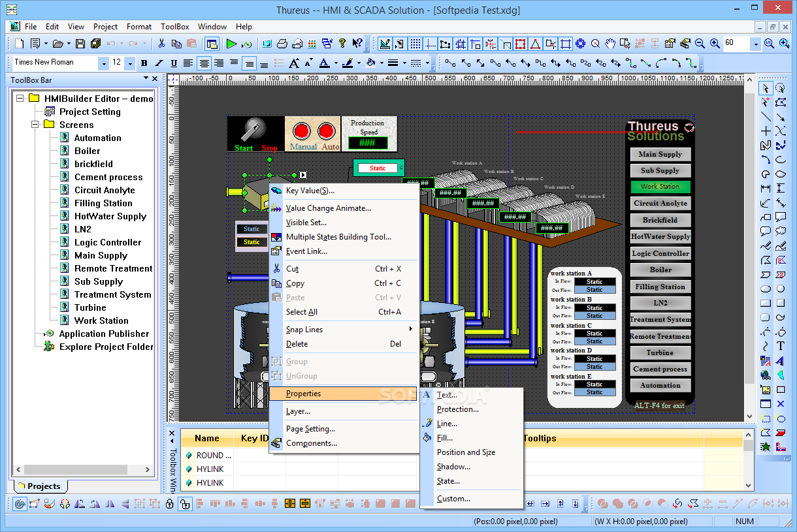This screenshot has width=797, height=532.
Task: Click the context help arrow-question icon
Action: 357,44
